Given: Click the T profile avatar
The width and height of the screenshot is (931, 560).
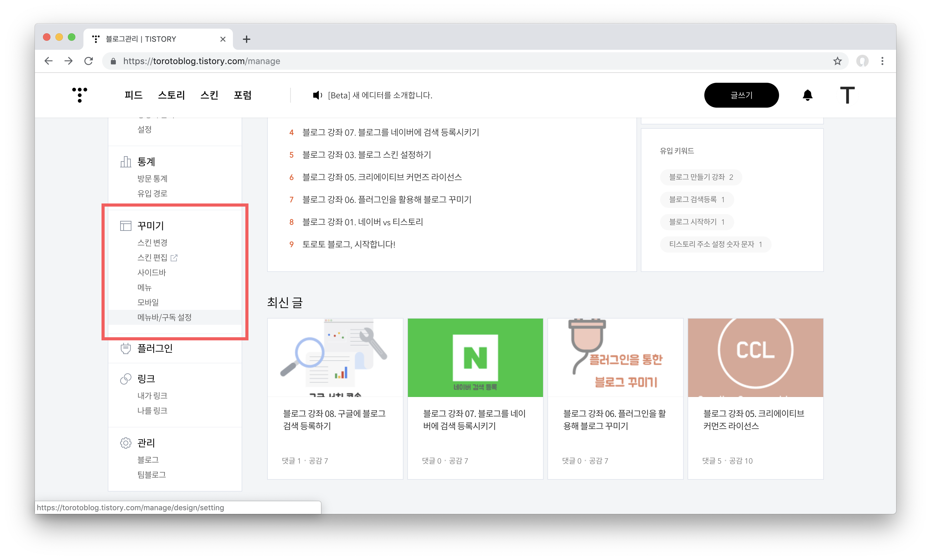Looking at the screenshot, I should click(847, 95).
